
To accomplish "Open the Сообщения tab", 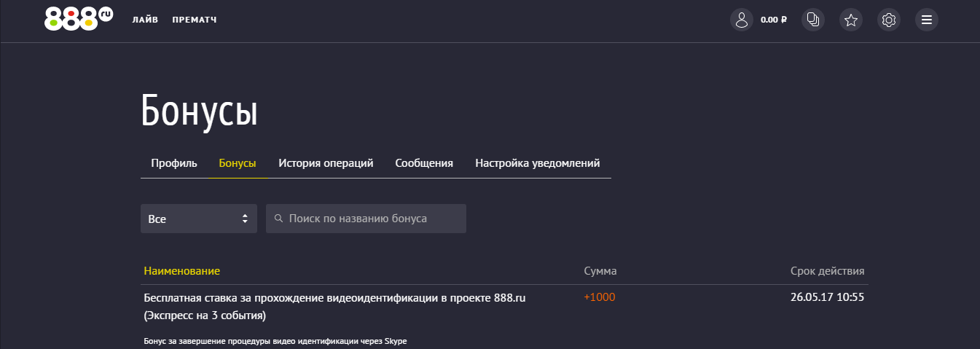I will coord(424,163).
